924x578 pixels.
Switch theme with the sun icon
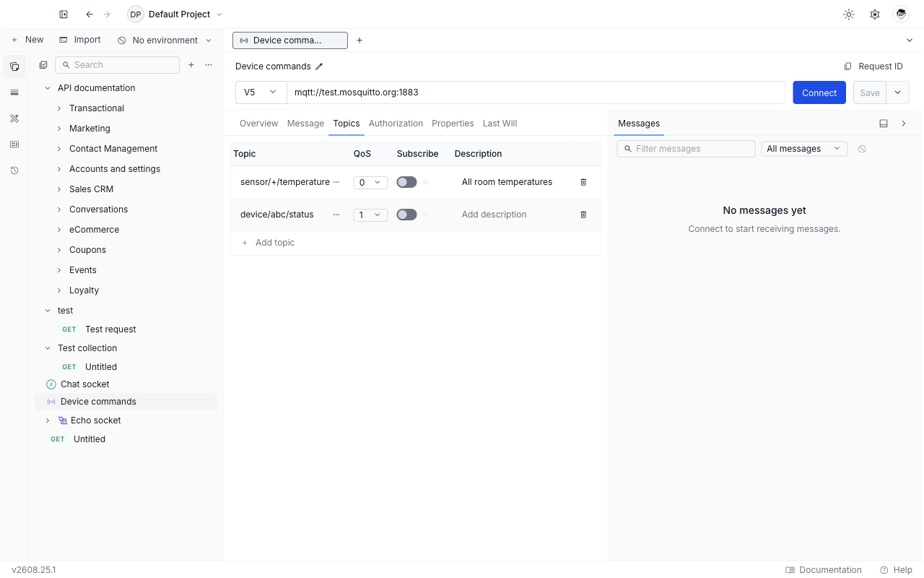click(849, 14)
